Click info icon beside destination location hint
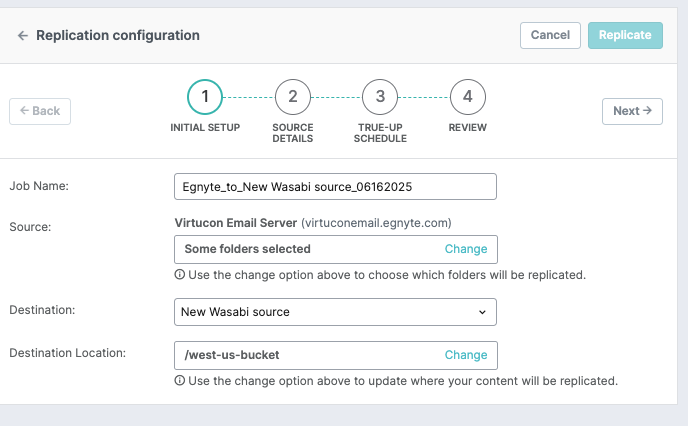 [179, 380]
